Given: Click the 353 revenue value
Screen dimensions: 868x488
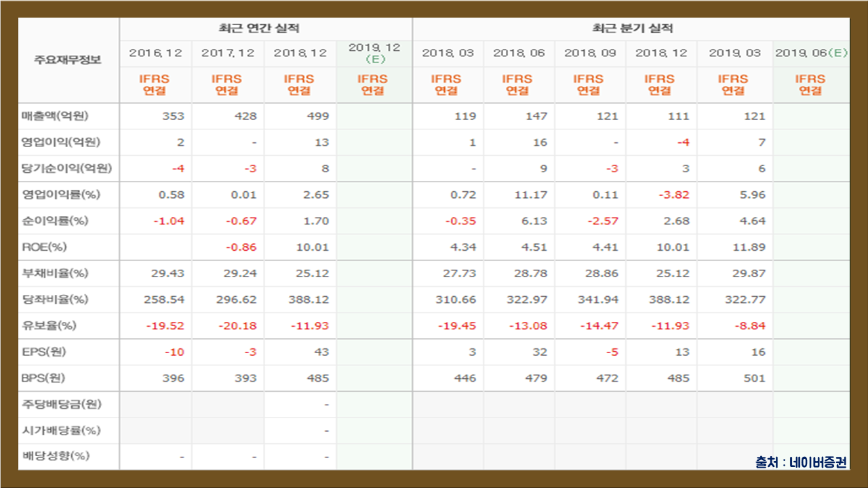Looking at the screenshot, I should (173, 116).
